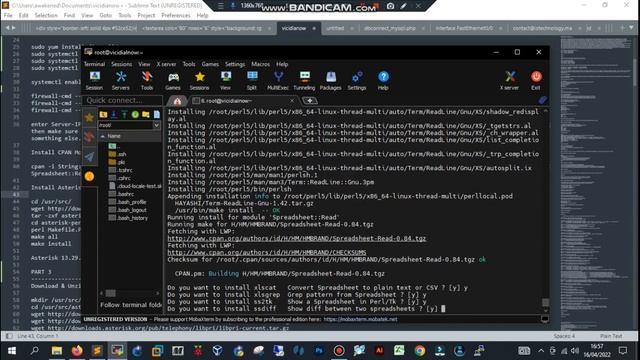Open the Sessions menu in MobaXterm

(x=122, y=64)
